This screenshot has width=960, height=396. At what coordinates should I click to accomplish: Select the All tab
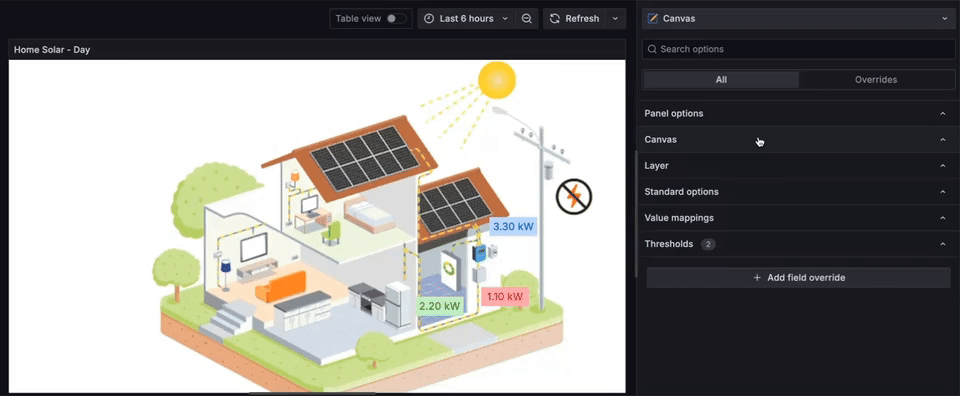721,80
